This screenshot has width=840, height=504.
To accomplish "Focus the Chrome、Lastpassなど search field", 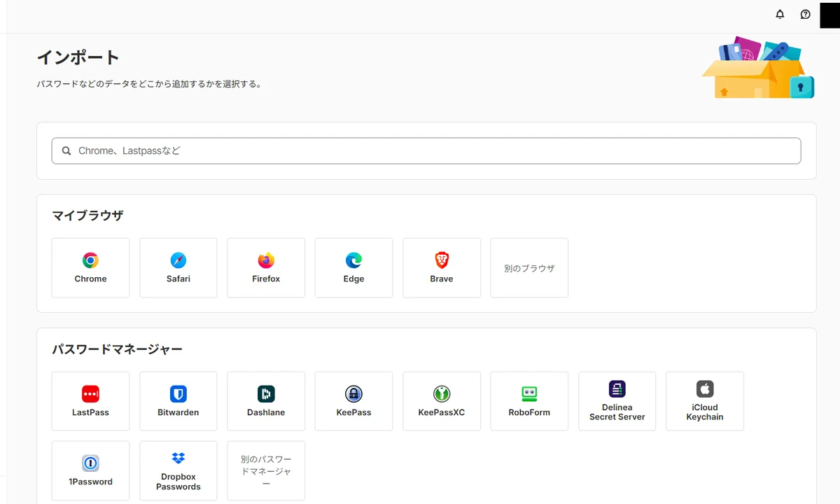I will (x=426, y=150).
